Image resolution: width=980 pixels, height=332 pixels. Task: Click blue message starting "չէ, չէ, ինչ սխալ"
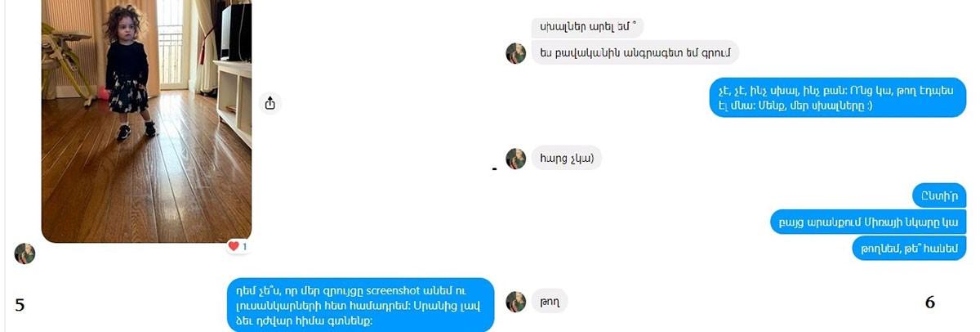click(x=838, y=97)
